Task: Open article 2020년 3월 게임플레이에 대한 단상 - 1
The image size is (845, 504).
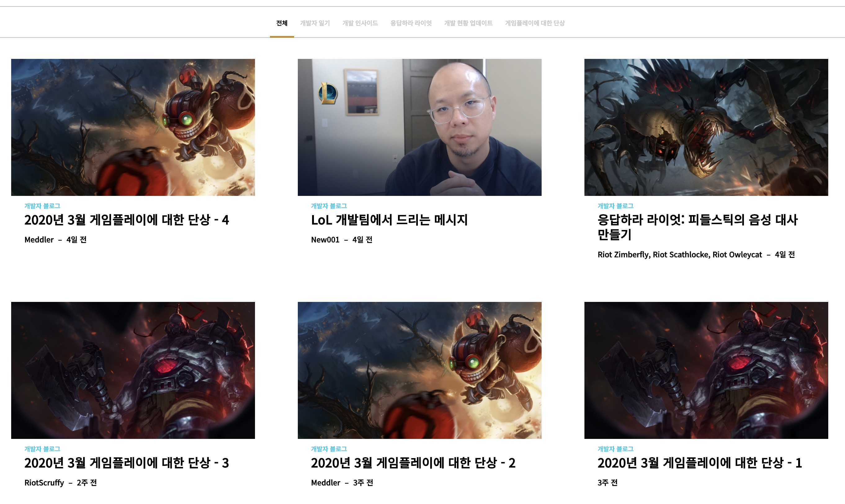Action: click(x=700, y=463)
